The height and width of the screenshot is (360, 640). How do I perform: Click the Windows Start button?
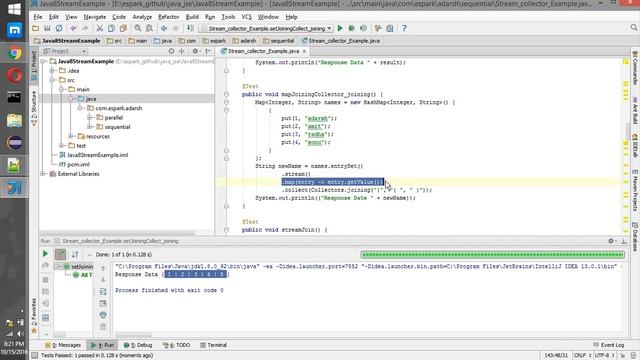click(14, 9)
